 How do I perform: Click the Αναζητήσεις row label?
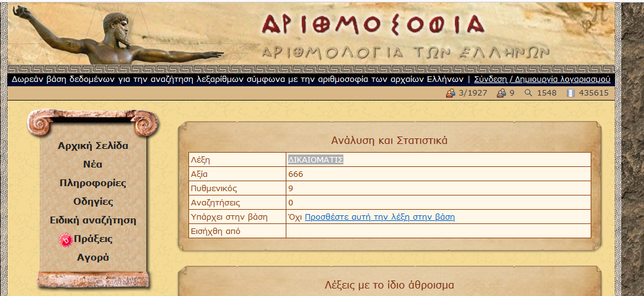216,203
